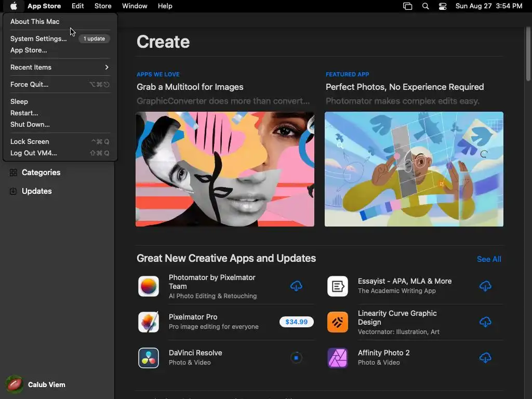Download Affinity Photo 2 via cloud icon
The height and width of the screenshot is (399, 532).
pyautogui.click(x=485, y=357)
